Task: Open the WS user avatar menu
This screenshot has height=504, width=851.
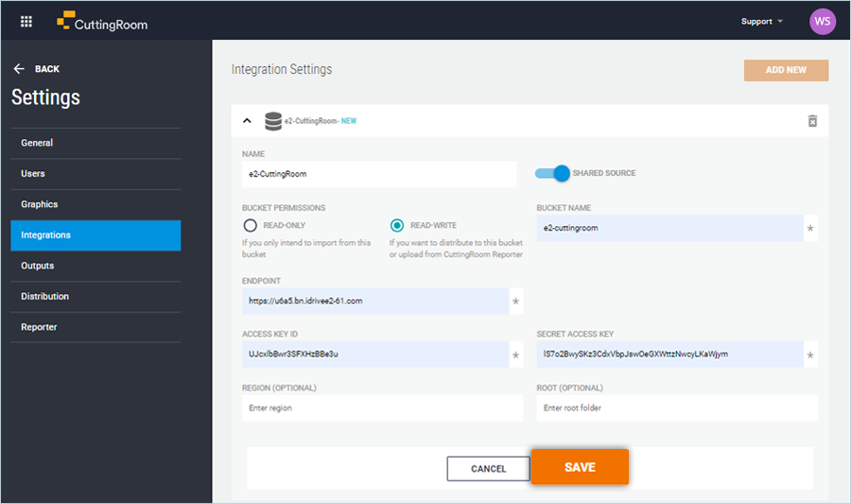Action: point(823,22)
